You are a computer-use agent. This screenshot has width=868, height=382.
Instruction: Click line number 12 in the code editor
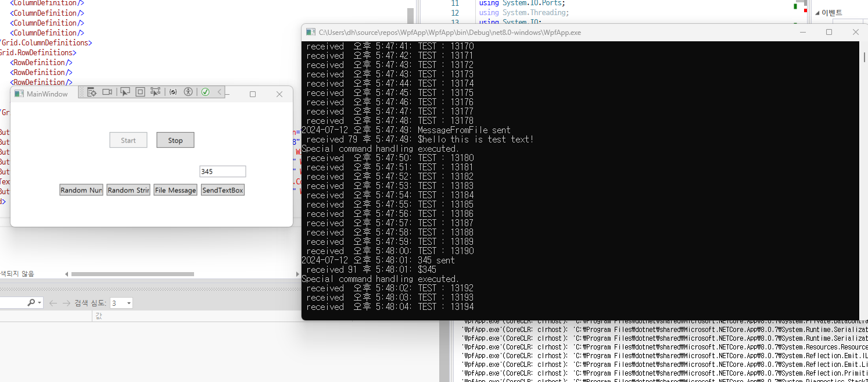click(455, 12)
